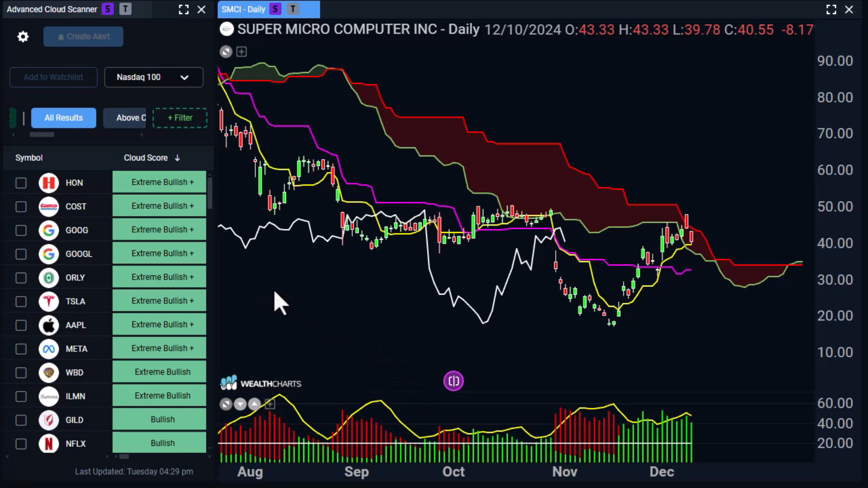Check the ORLY row checkbox
The height and width of the screenshot is (488, 868).
coord(21,278)
